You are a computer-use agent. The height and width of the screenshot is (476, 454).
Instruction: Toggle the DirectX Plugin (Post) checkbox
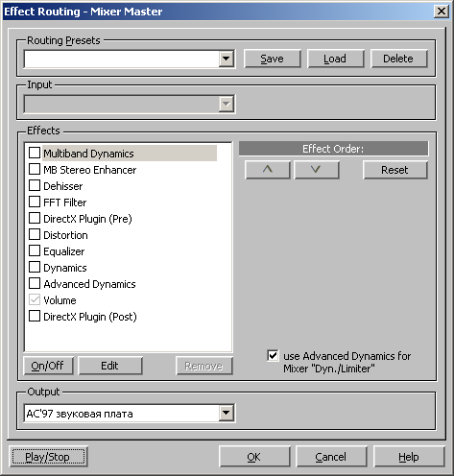click(35, 316)
